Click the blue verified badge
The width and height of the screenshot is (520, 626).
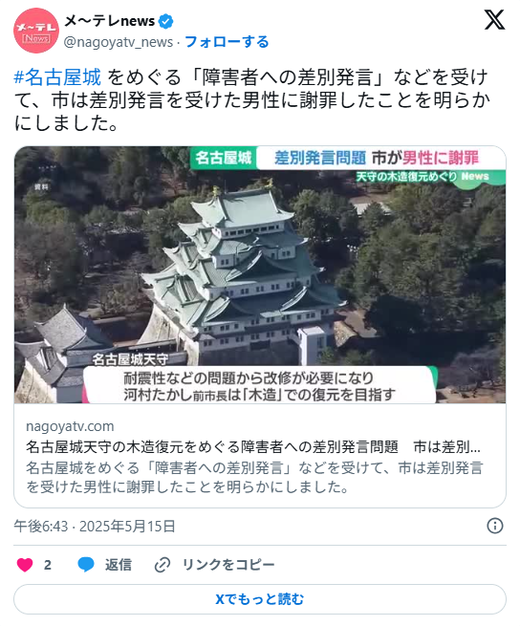pos(166,21)
